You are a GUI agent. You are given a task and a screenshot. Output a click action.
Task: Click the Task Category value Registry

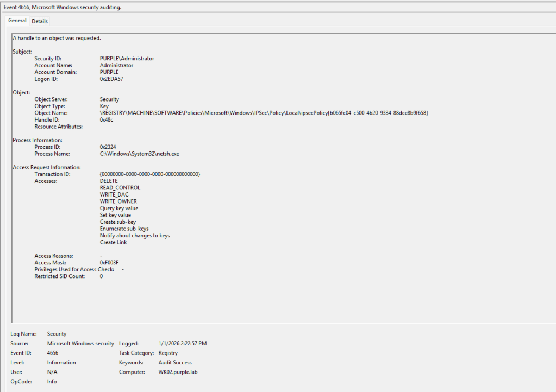pos(168,353)
